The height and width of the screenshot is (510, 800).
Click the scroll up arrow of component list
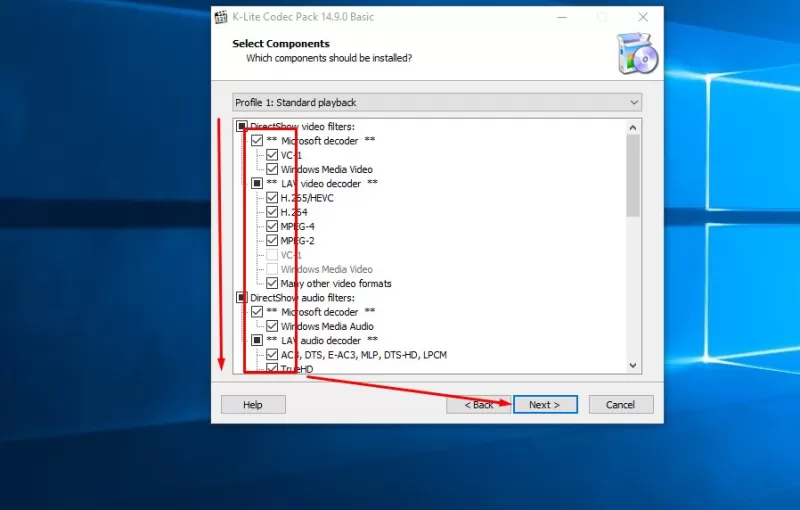click(633, 128)
